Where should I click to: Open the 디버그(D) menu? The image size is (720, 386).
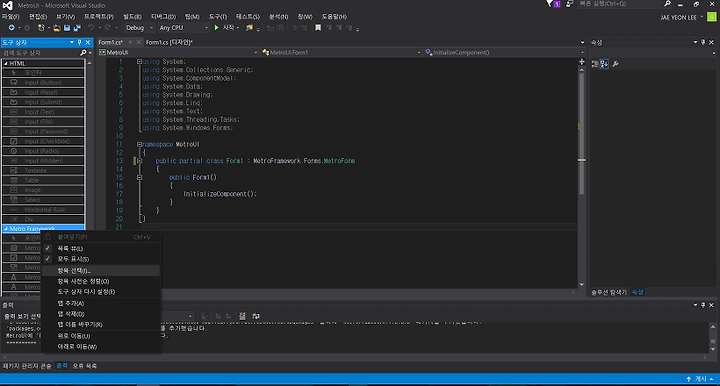click(x=163, y=17)
